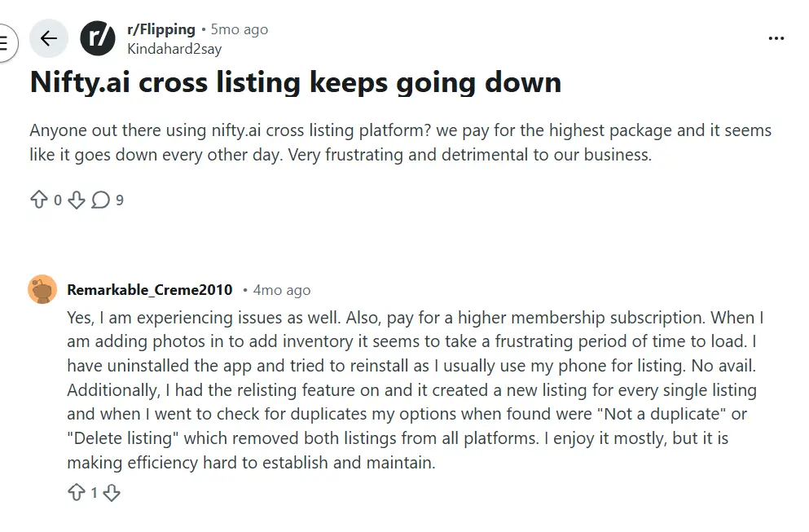Click the post comments bubble icon

click(100, 200)
